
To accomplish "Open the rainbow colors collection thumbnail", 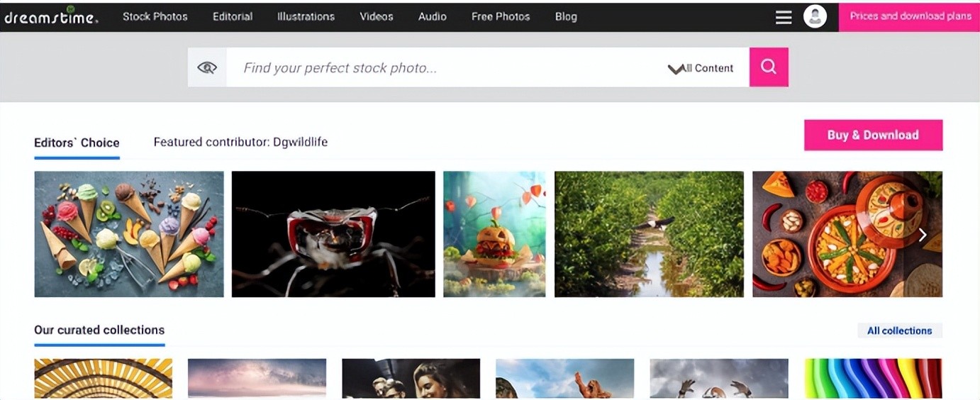I will pyautogui.click(x=873, y=378).
